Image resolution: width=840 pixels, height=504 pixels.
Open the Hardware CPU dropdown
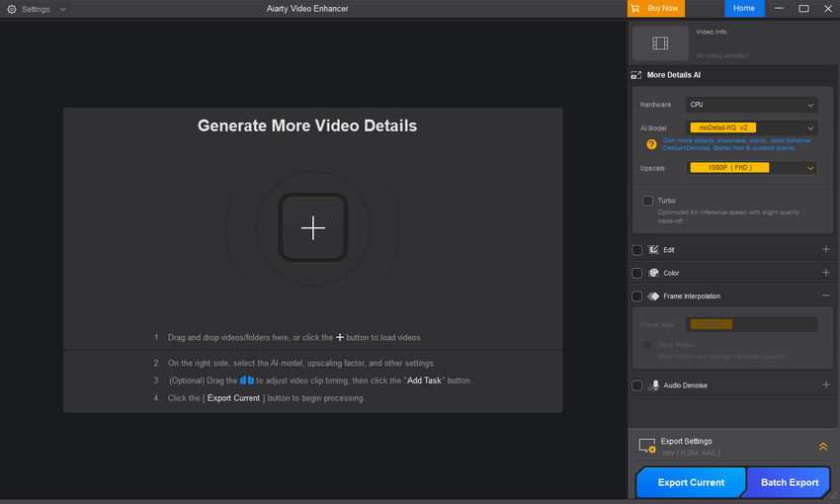tap(751, 105)
